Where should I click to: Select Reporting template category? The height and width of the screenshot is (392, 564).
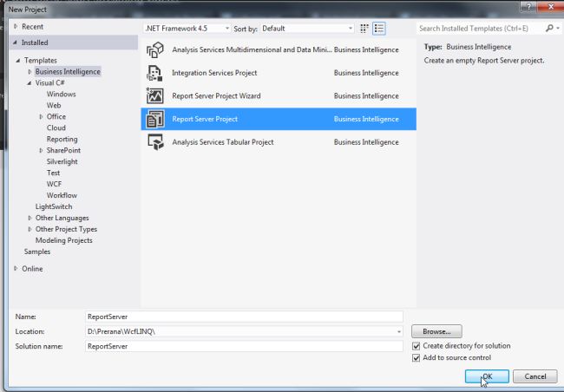pos(62,139)
